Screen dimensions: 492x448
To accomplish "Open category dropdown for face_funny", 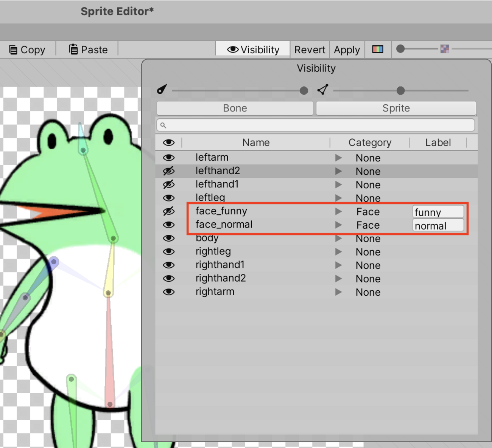I will click(x=338, y=211).
